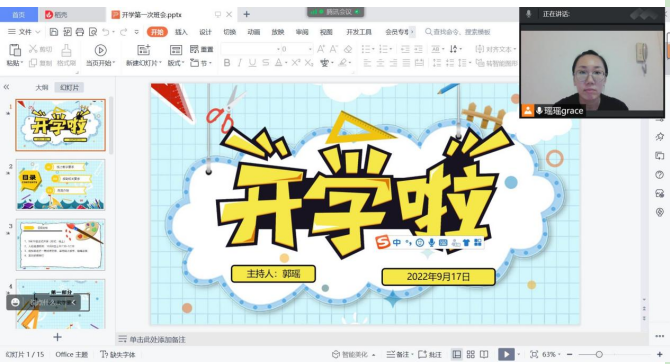The image size is (670, 364).
Task: Click the Print icon in quick toolbar
Action: point(80,32)
